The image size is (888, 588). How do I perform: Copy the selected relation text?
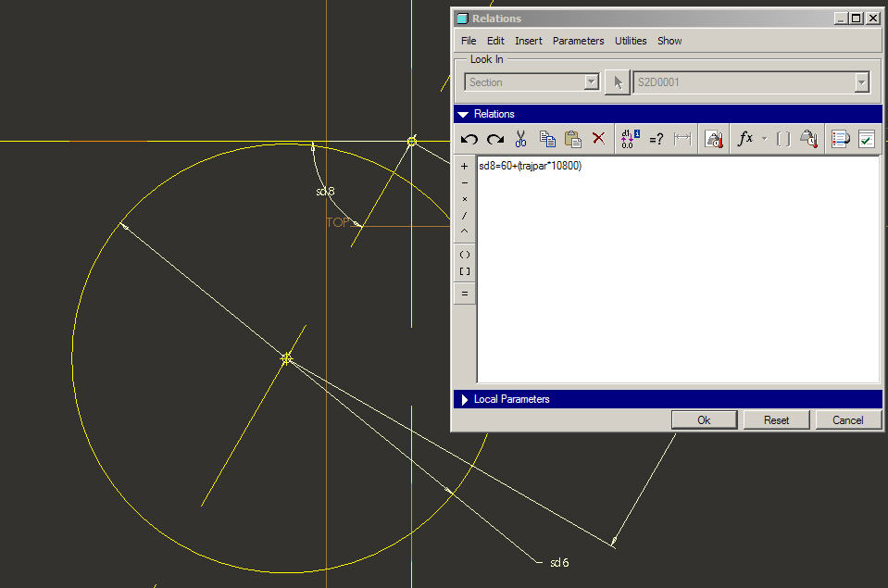547,139
